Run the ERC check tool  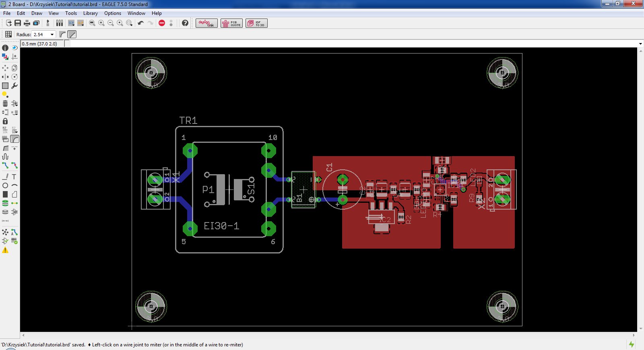5,241
